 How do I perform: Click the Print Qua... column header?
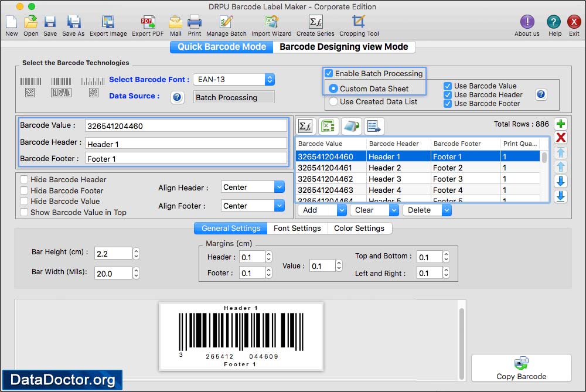[520, 144]
